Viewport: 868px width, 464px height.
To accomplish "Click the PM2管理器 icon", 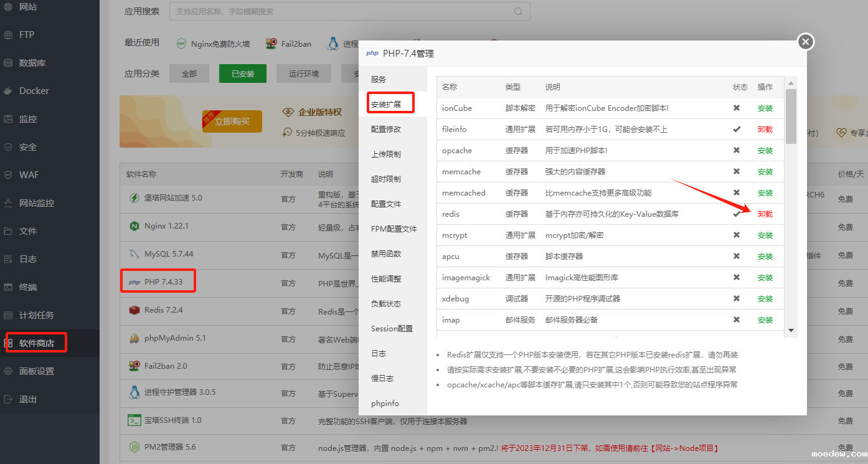I will [134, 447].
